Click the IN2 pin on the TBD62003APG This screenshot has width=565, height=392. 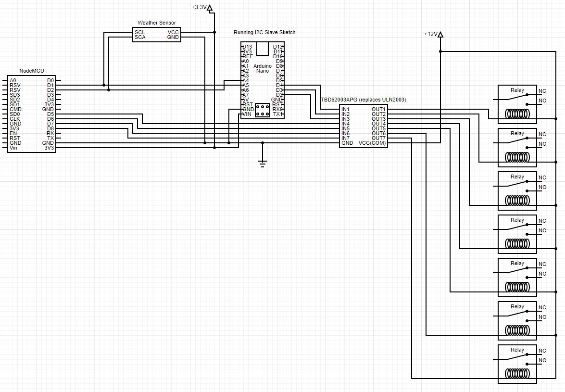point(346,114)
